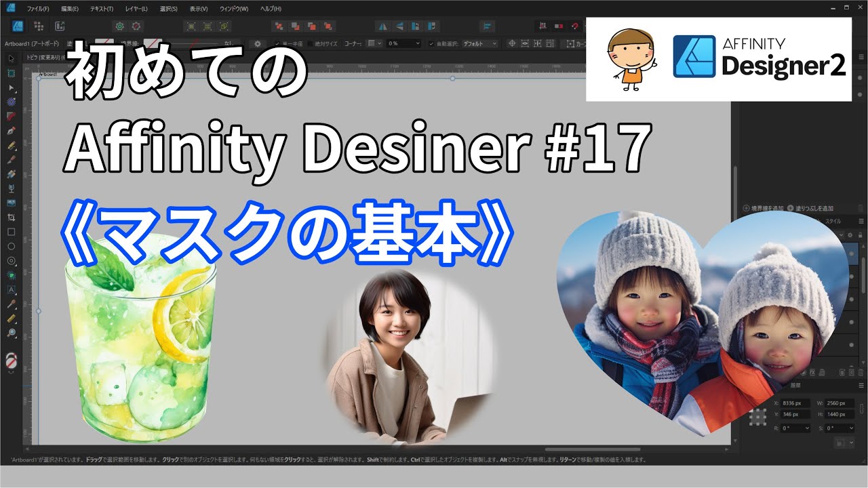Select the Ellipse shape tool

(12, 245)
